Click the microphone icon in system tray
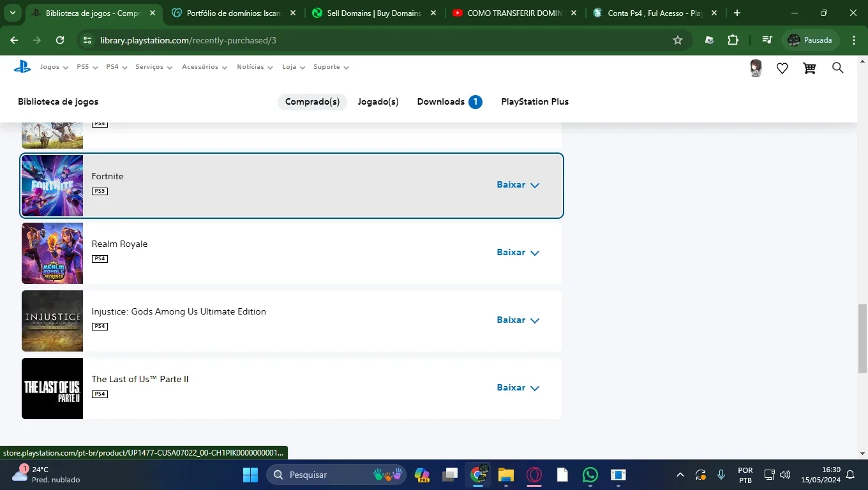 721,475
